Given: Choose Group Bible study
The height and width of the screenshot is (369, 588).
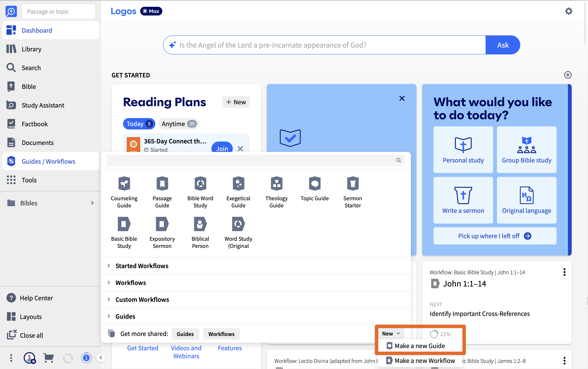Looking at the screenshot, I should (526, 150).
